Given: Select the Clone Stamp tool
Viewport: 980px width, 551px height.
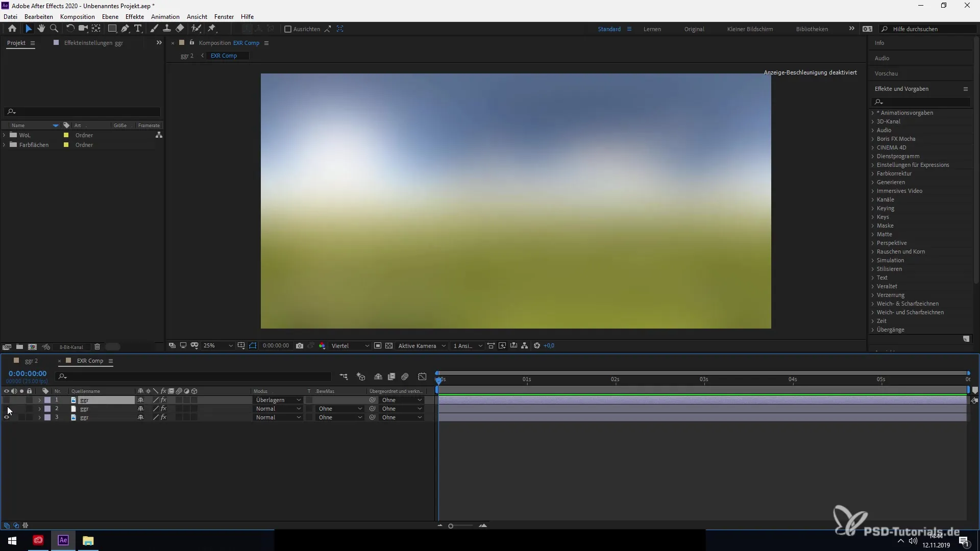Looking at the screenshot, I should (166, 29).
